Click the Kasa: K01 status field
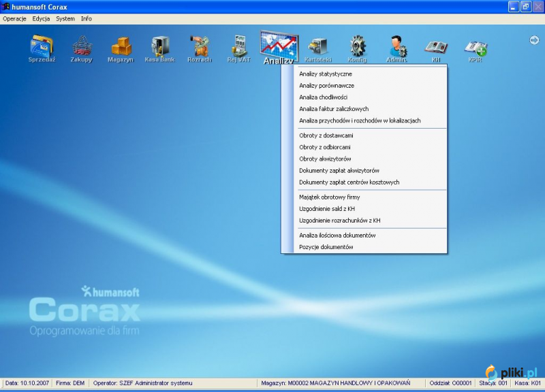This screenshot has height=392, width=545. [527, 383]
